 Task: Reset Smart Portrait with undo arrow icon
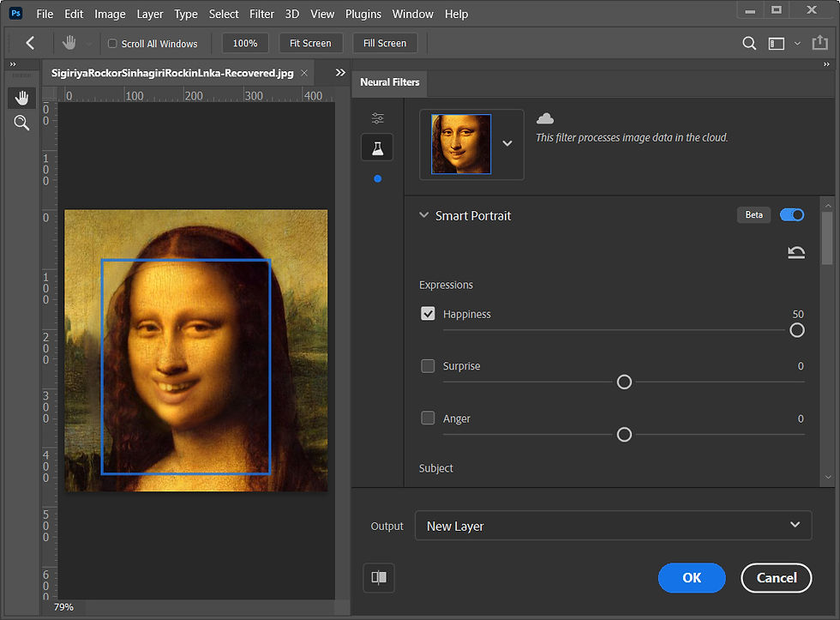(796, 252)
